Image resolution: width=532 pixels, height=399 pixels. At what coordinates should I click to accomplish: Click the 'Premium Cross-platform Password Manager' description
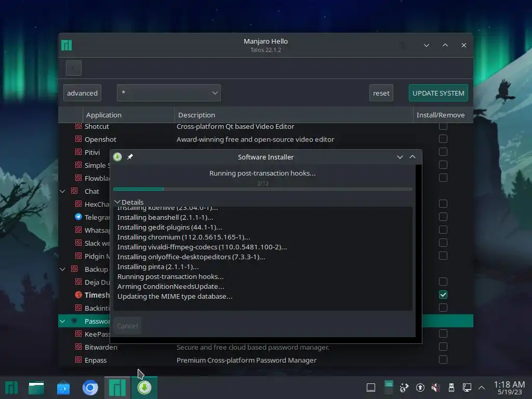246,360
